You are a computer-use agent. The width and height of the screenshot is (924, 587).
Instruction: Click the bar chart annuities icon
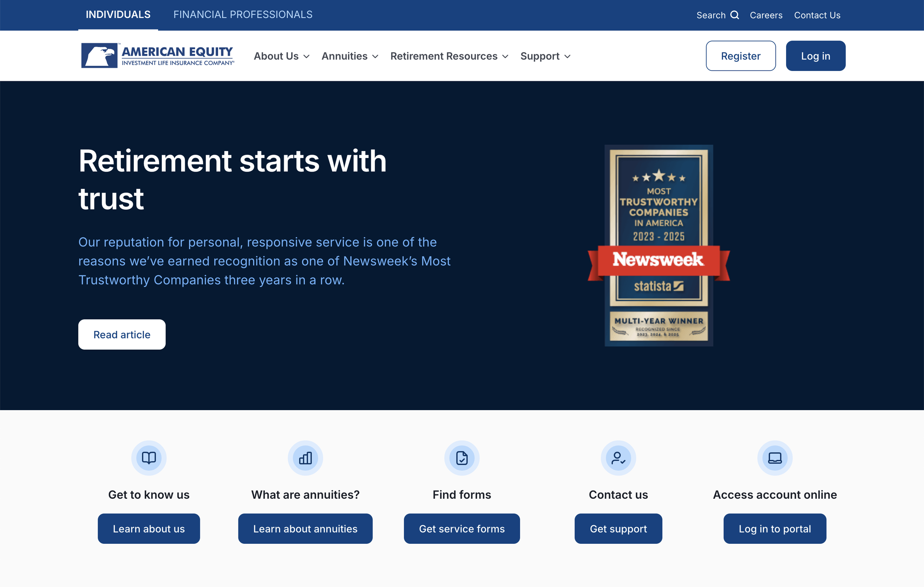pyautogui.click(x=305, y=458)
